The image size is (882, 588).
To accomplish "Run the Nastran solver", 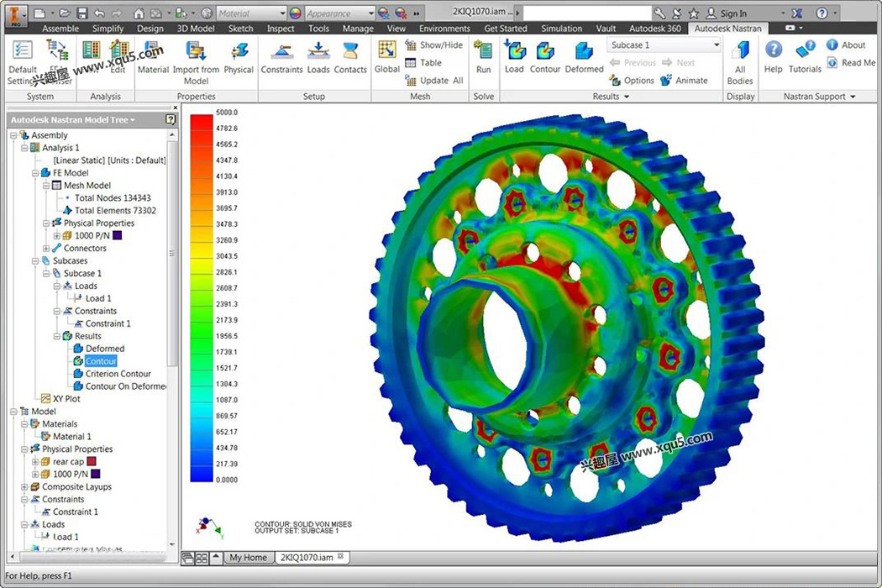I will coord(483,57).
